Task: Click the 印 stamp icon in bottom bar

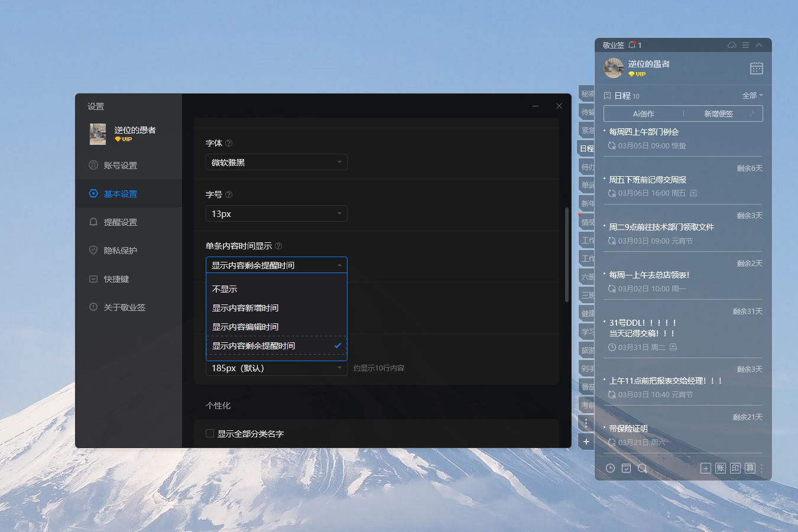Action: coord(735,468)
